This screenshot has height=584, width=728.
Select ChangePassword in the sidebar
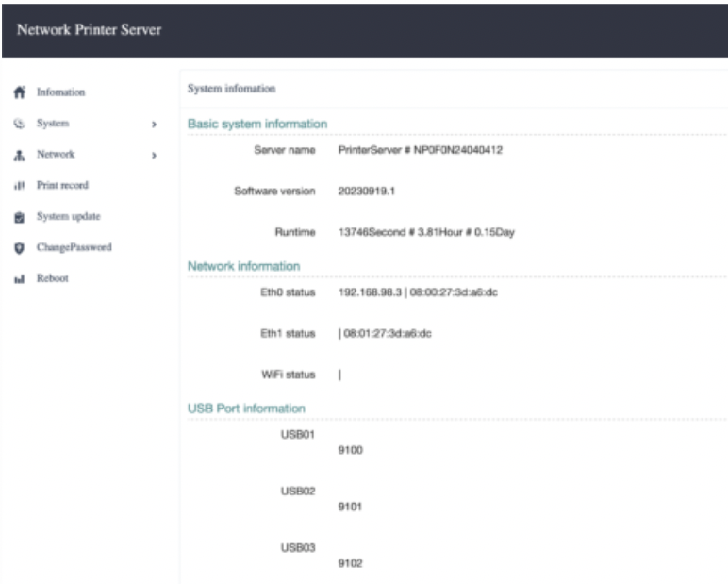pos(74,248)
